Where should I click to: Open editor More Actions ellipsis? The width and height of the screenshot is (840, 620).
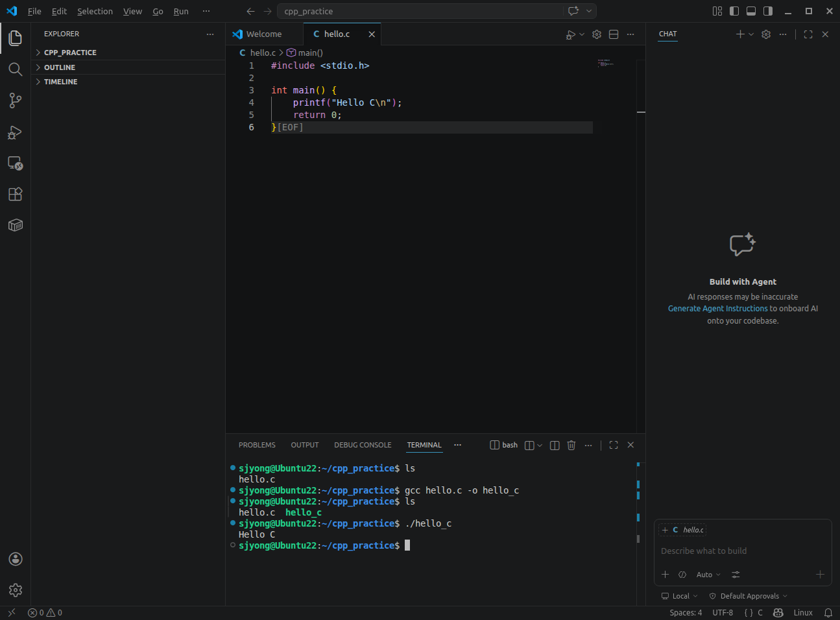pos(630,34)
